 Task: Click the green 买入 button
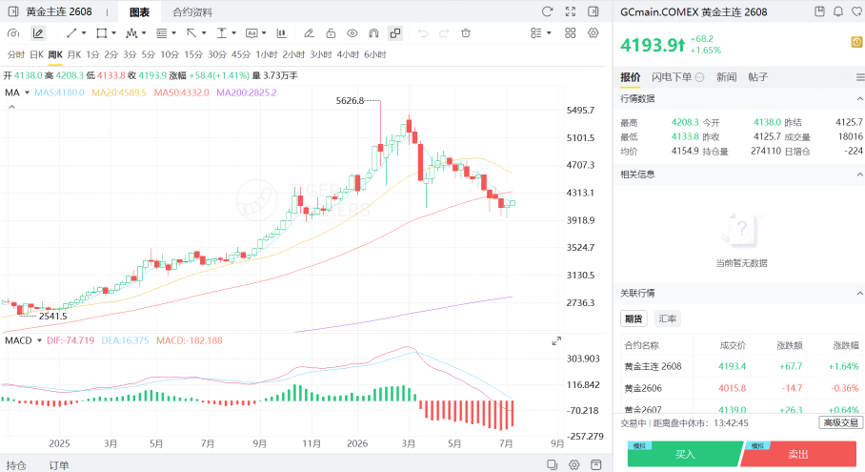click(x=685, y=454)
